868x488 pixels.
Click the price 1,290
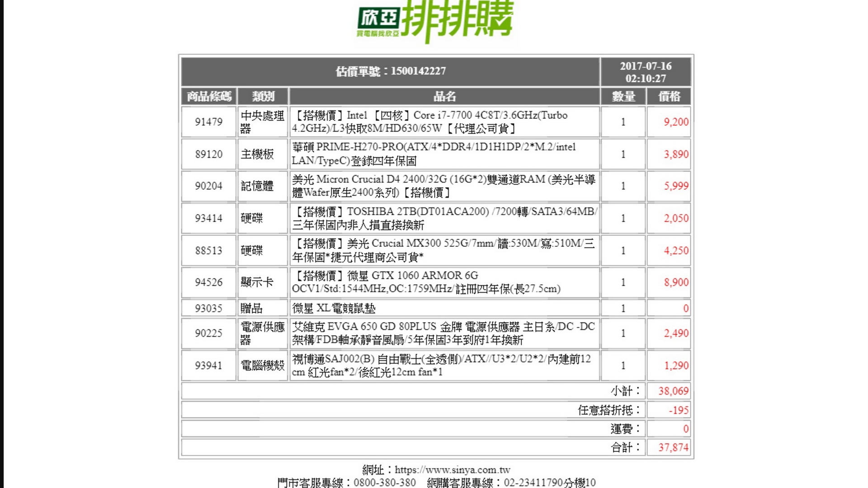[x=676, y=366]
